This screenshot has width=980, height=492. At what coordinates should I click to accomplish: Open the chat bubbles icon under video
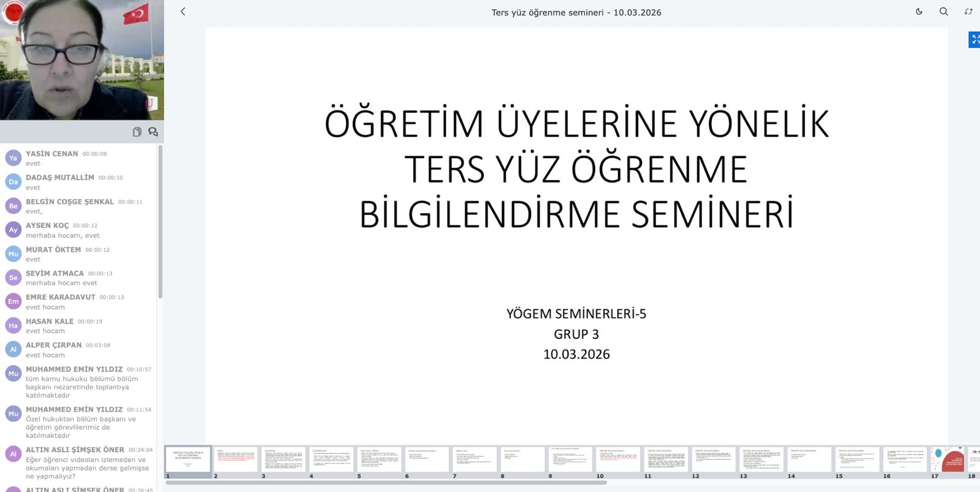(153, 132)
